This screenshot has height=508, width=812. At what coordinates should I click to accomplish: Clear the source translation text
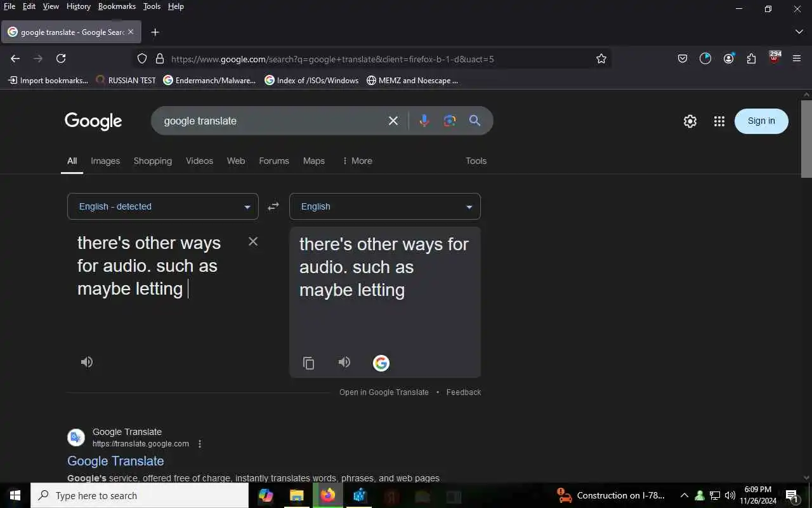pos(253,241)
